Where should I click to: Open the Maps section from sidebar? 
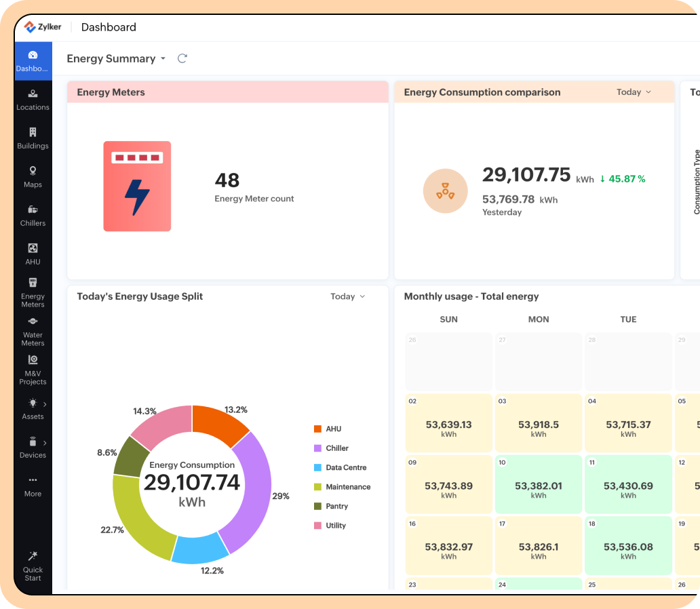tap(33, 176)
